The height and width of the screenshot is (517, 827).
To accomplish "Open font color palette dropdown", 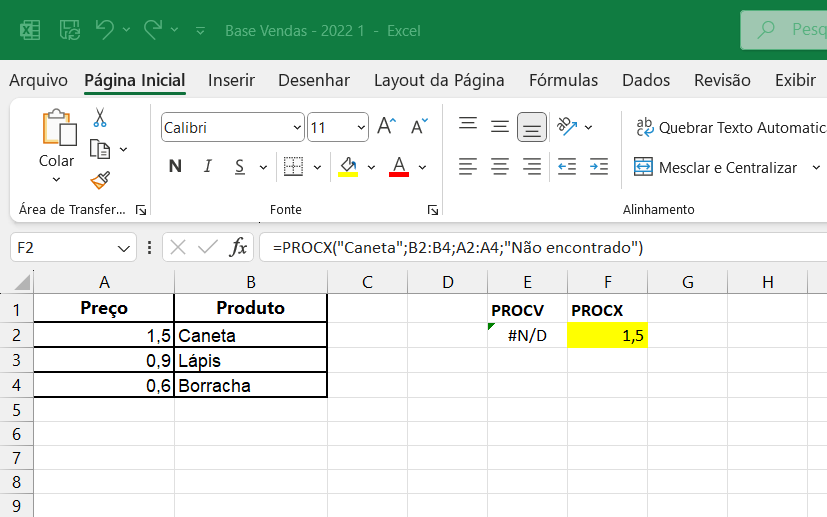I will 422,168.
